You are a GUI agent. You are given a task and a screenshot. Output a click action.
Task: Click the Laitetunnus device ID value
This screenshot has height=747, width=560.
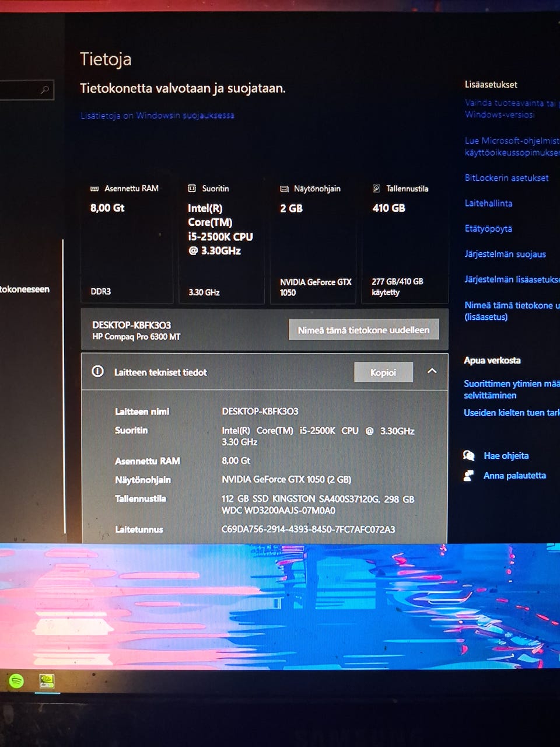coord(308,529)
